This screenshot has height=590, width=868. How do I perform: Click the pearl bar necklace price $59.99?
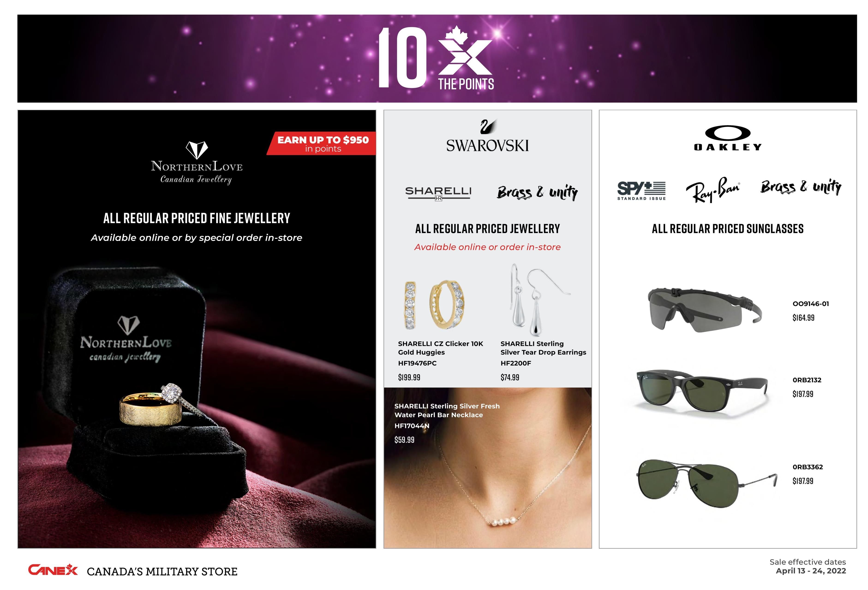pos(404,440)
